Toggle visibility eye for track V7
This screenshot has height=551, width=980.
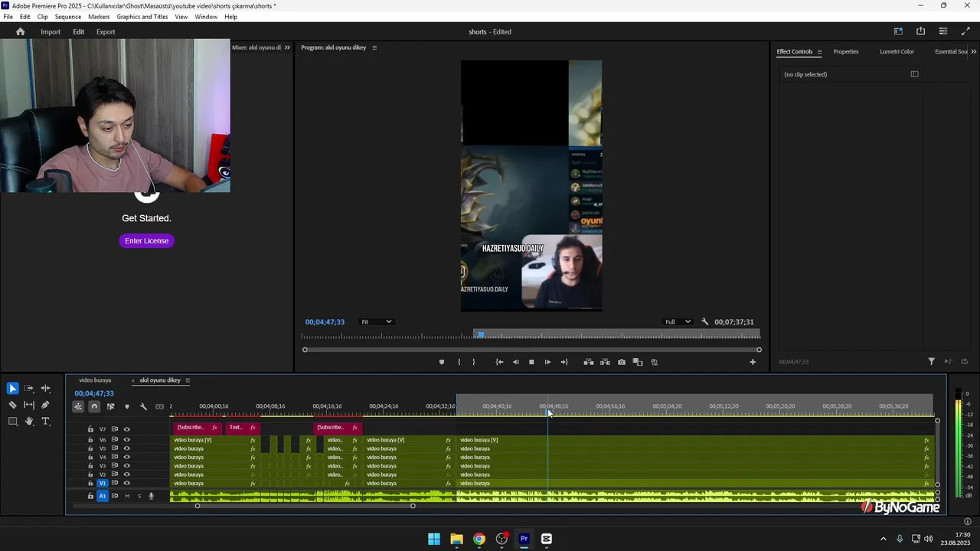[x=127, y=429]
